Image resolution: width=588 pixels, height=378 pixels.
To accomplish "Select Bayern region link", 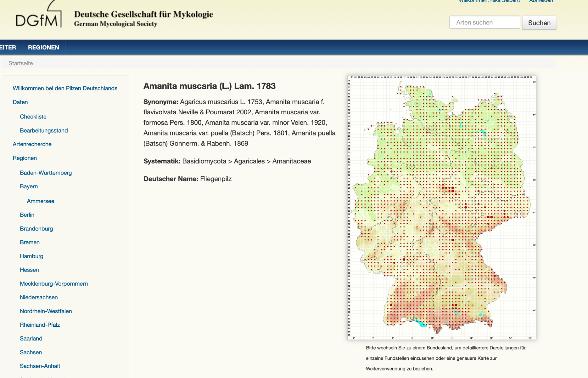I will (29, 186).
